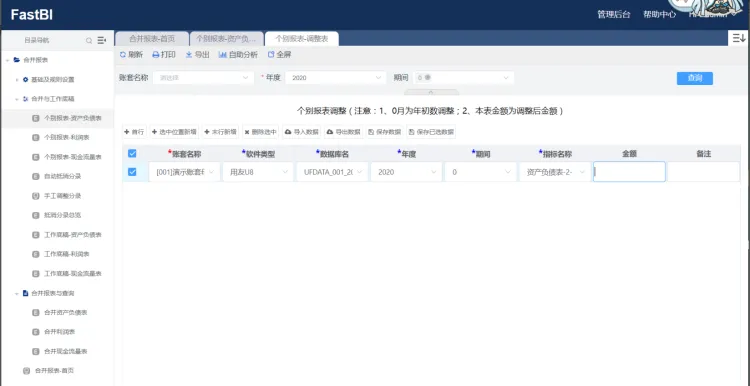
Task: Click the 刷新 refresh toolbar button
Action: [x=131, y=55]
